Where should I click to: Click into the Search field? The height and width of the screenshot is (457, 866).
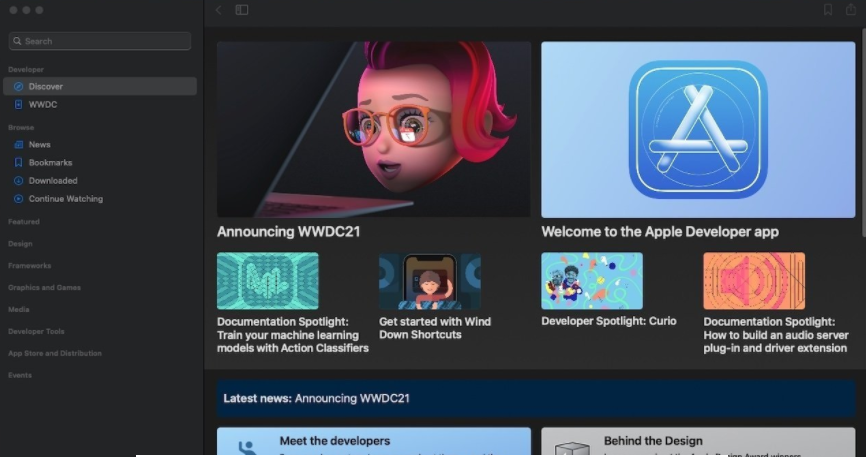click(100, 41)
